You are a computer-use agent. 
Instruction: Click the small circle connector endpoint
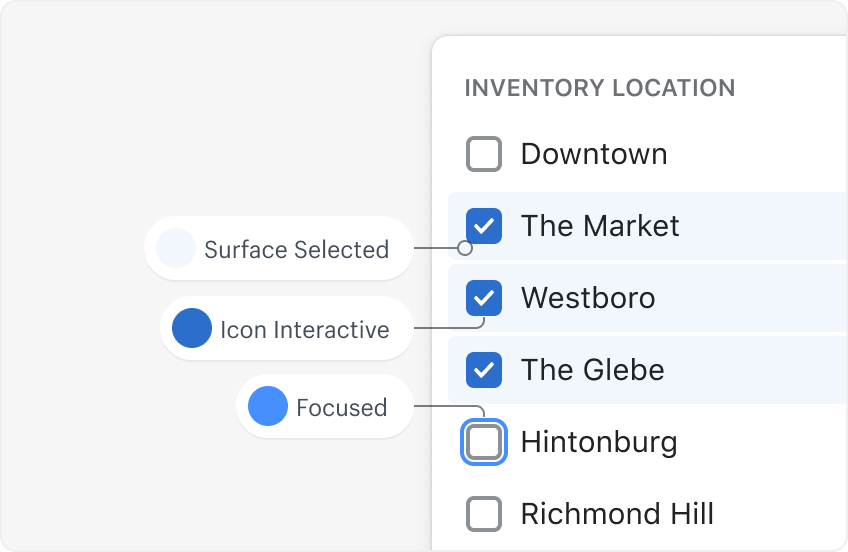(464, 247)
